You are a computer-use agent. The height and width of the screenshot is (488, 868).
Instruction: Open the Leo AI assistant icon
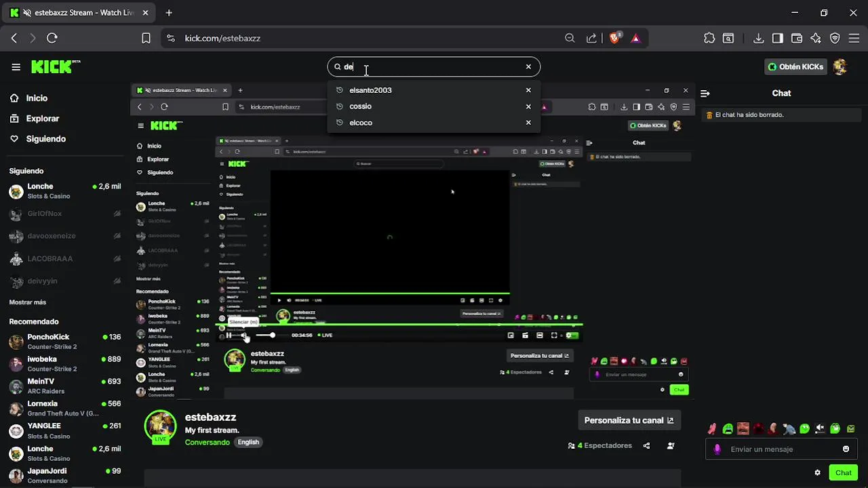pyautogui.click(x=816, y=38)
